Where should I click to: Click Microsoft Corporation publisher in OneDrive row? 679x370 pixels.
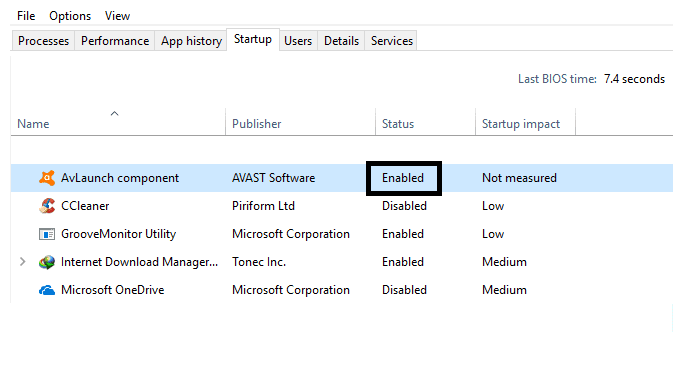[291, 290]
